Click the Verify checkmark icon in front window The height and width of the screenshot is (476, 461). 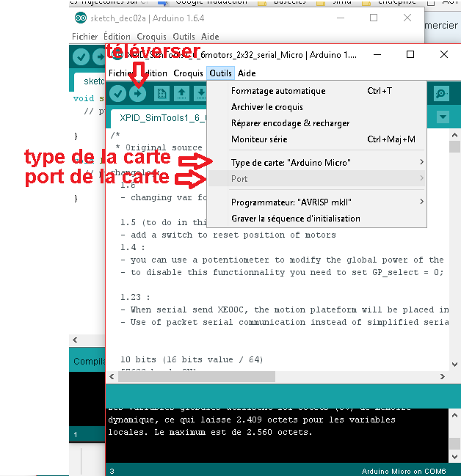coord(117,93)
